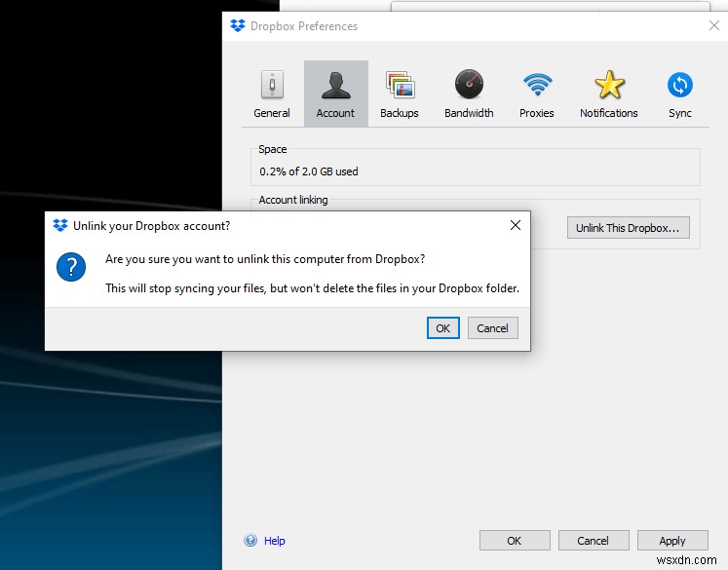Open the Help link
728x570 pixels.
[x=275, y=541]
